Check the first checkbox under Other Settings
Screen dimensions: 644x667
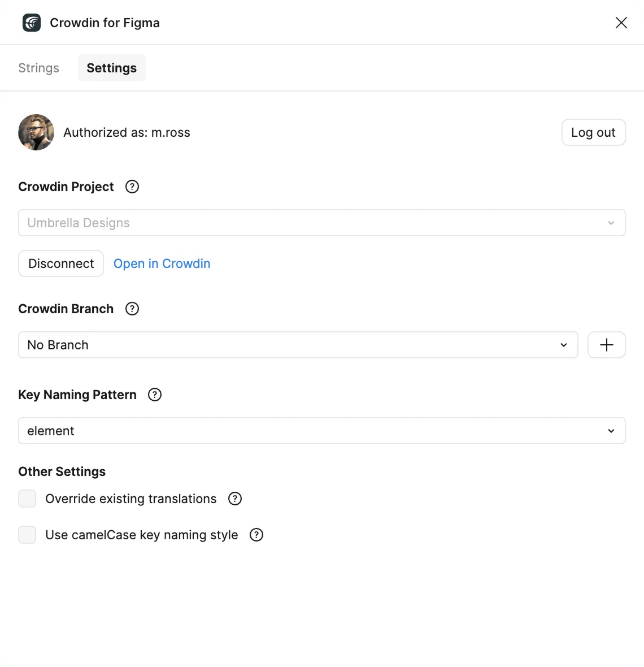coord(27,499)
